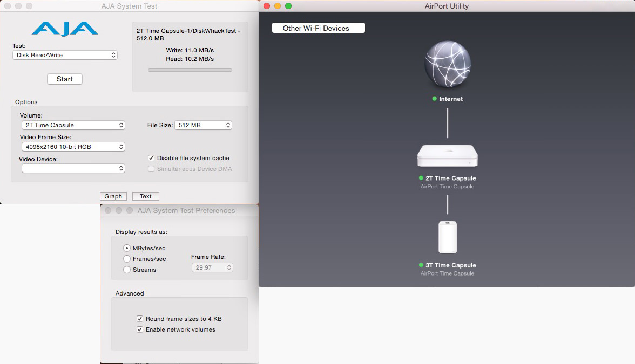This screenshot has height=364, width=635.
Task: Click the Text button
Action: point(146,196)
